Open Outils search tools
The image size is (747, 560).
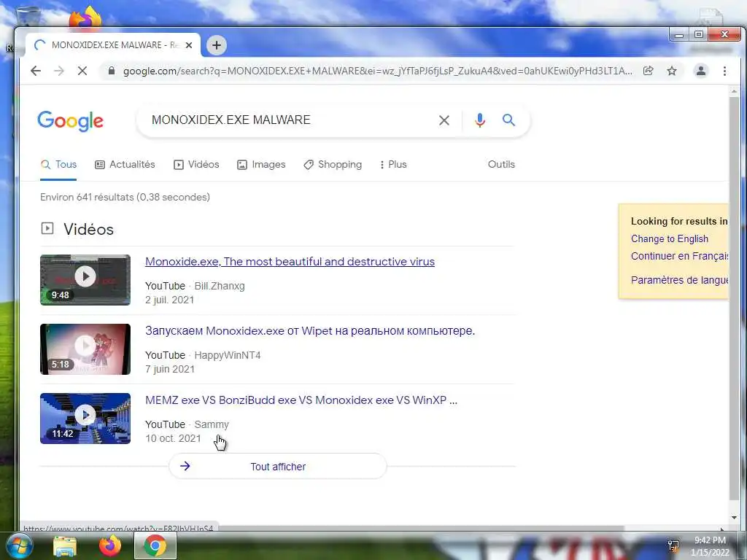tap(501, 164)
